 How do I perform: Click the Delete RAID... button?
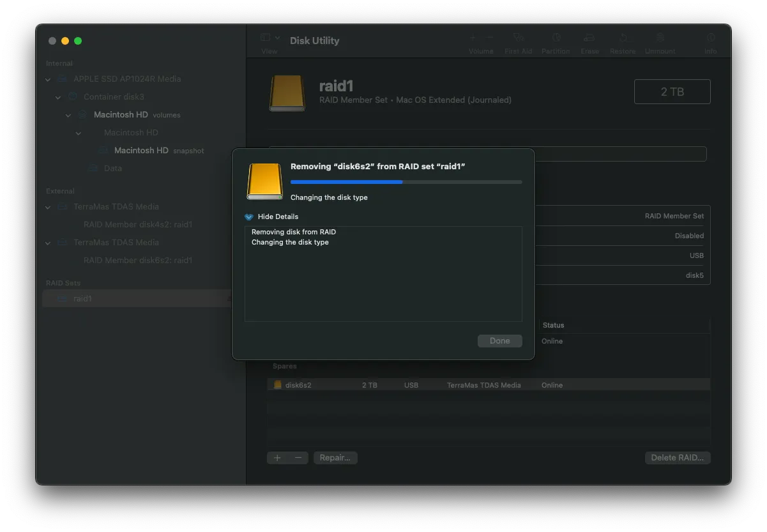677,458
